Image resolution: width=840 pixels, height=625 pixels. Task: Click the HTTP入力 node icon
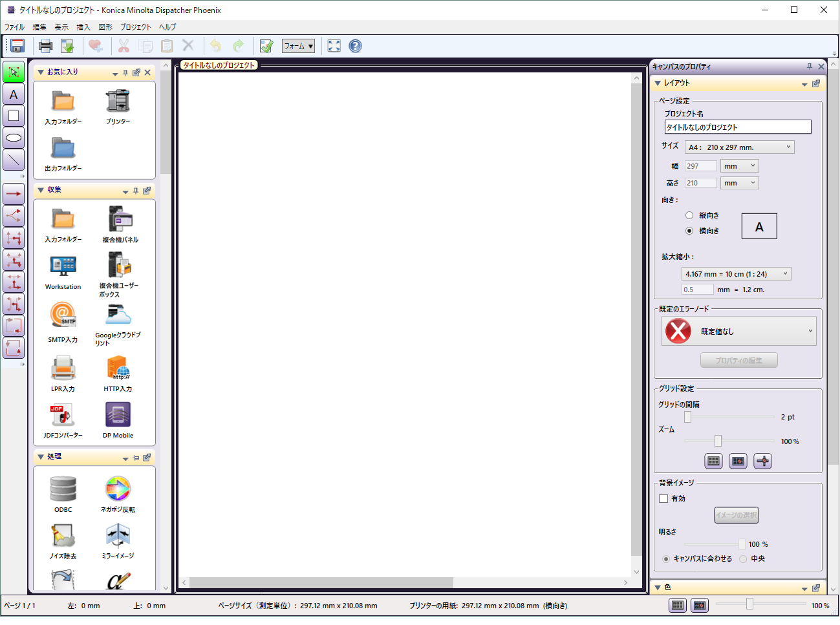(x=118, y=368)
